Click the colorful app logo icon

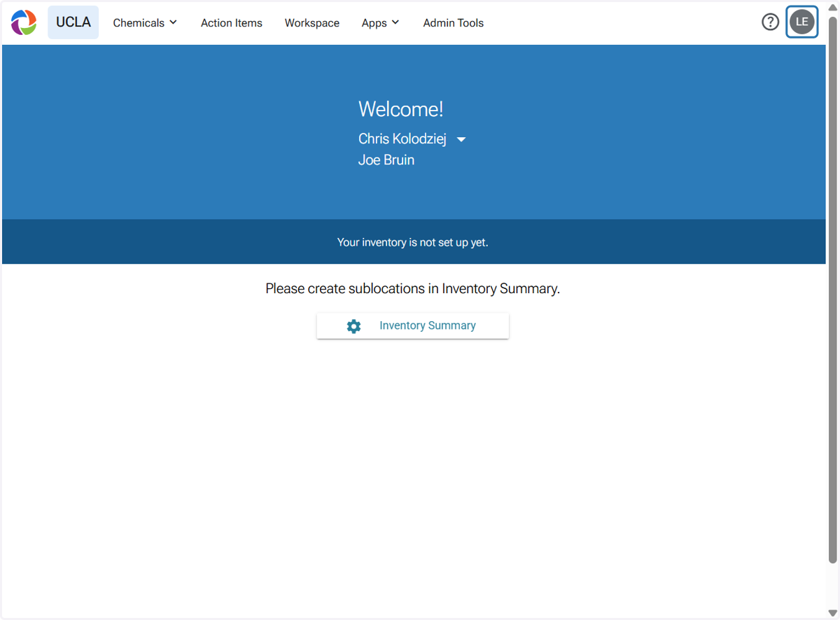coord(24,22)
